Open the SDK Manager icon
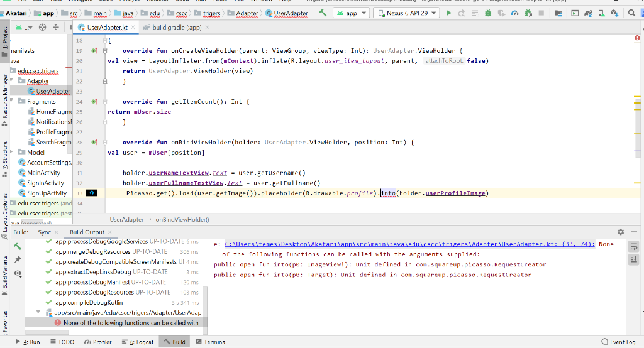This screenshot has width=644, height=348. tap(614, 13)
